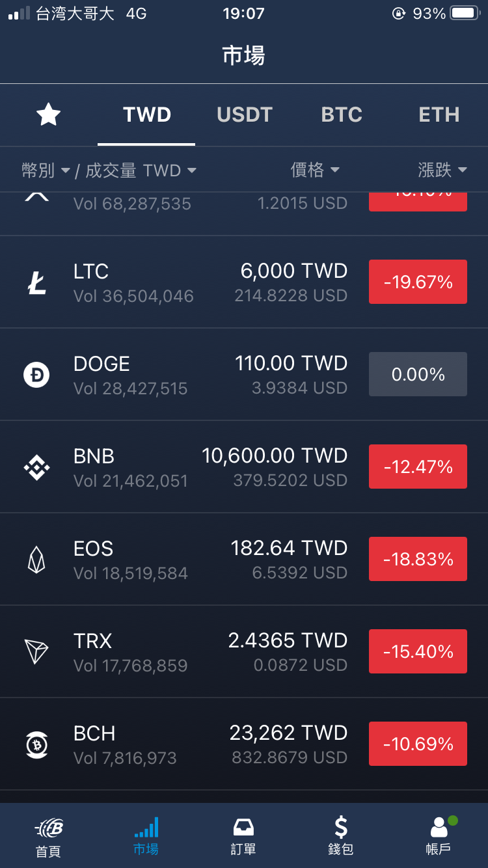Tap the Bitcoin Cash coin icon

click(36, 745)
